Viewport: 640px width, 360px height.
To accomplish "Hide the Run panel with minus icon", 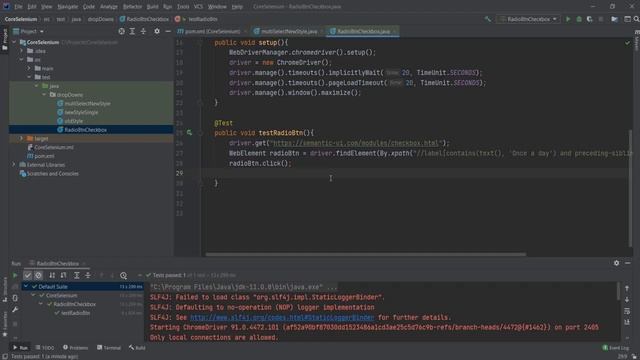I will 628,263.
